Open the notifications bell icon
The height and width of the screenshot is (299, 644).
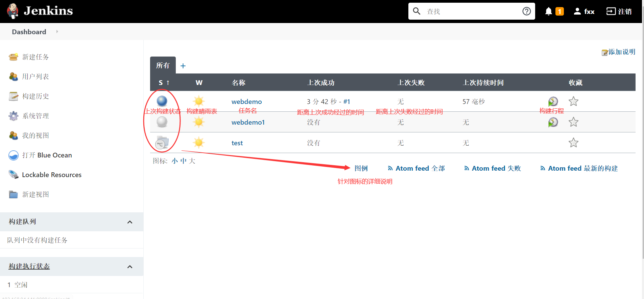click(549, 11)
